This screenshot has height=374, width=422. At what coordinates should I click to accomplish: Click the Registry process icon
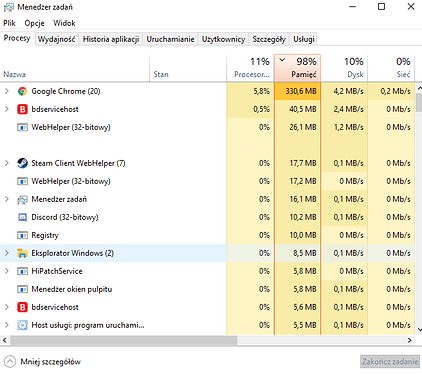click(22, 235)
